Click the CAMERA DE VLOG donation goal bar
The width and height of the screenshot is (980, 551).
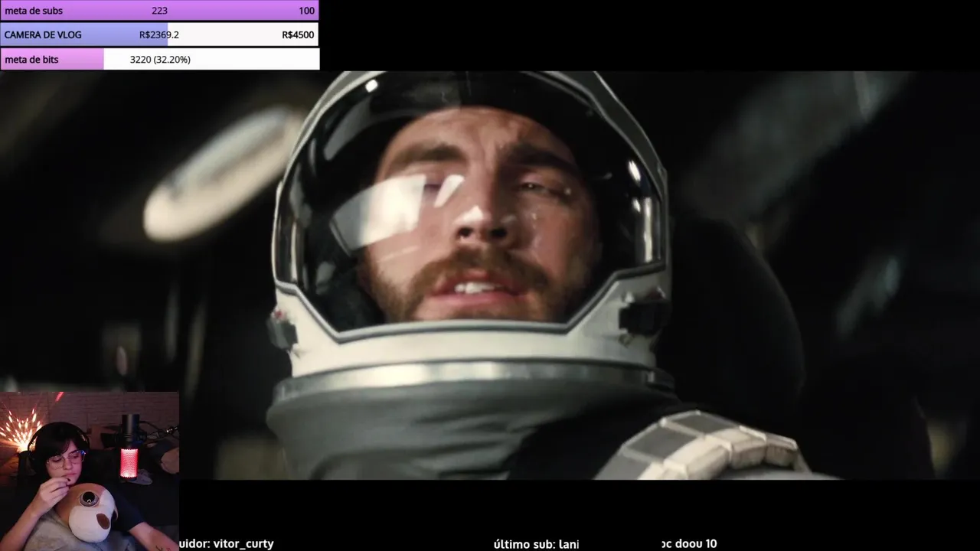click(x=159, y=34)
